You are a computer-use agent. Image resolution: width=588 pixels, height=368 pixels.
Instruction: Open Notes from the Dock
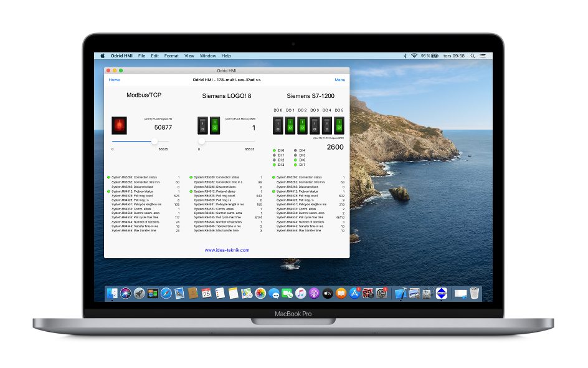point(233,293)
